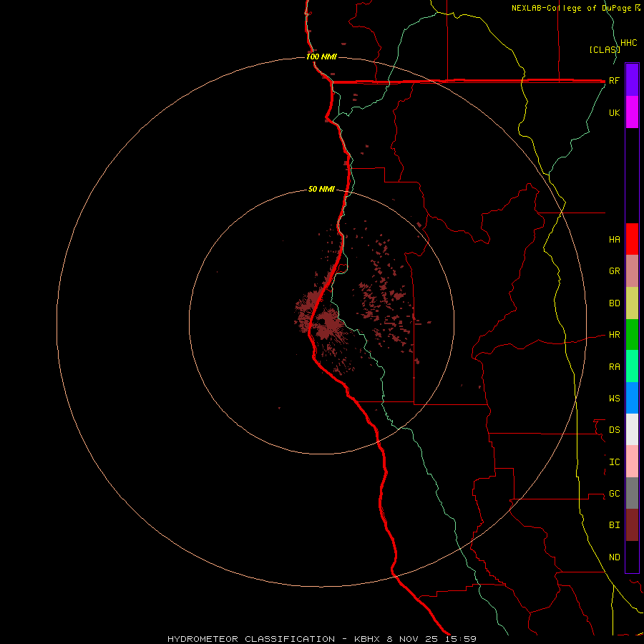This screenshot has height=644, width=644.
Task: Click the WS legend label
Action: tap(614, 399)
